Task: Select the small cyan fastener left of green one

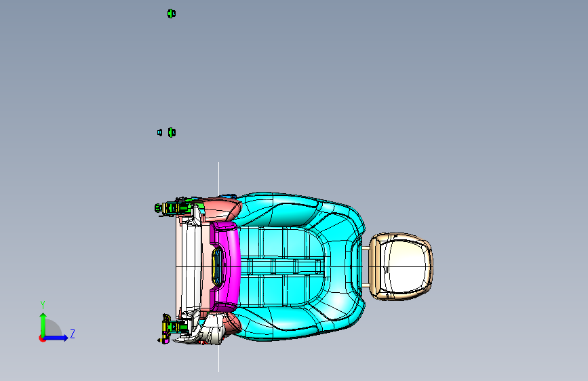Action: pyautogui.click(x=160, y=132)
